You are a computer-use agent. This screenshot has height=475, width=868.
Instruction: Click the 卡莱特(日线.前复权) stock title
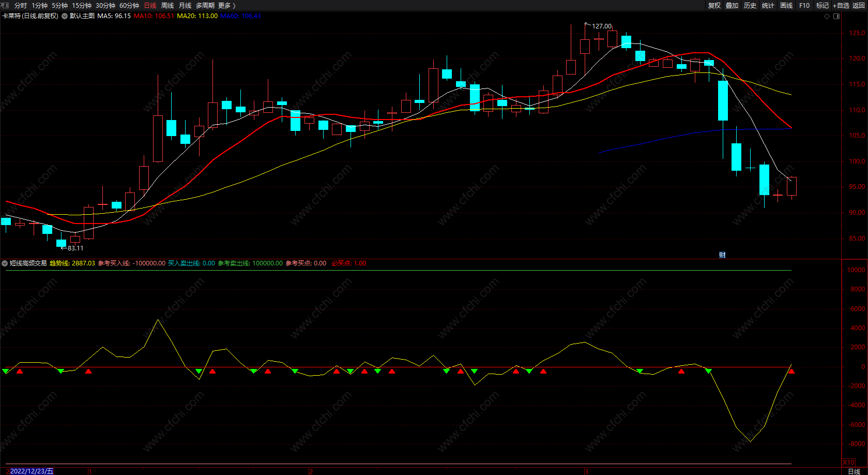coord(31,16)
